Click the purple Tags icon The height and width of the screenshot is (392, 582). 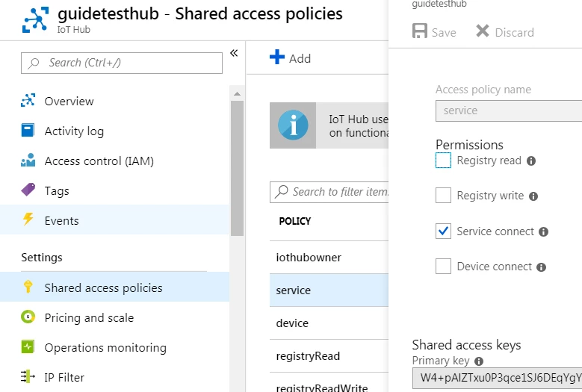[x=28, y=190]
